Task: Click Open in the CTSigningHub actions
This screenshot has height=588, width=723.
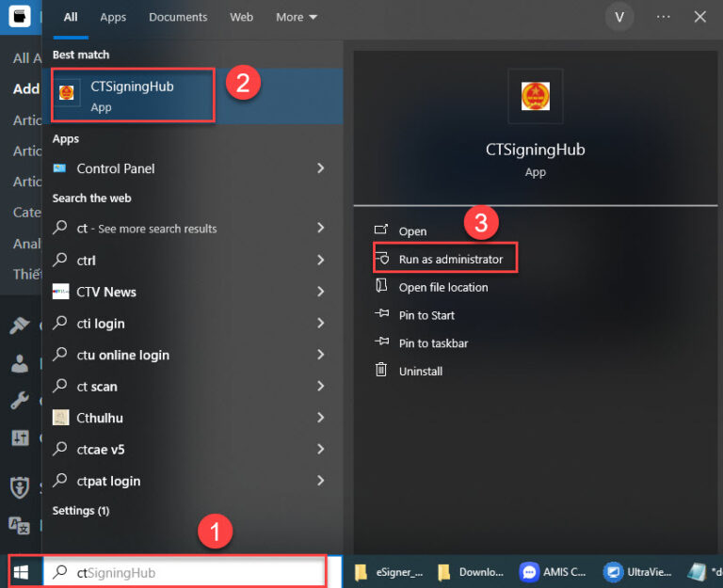Action: click(412, 231)
